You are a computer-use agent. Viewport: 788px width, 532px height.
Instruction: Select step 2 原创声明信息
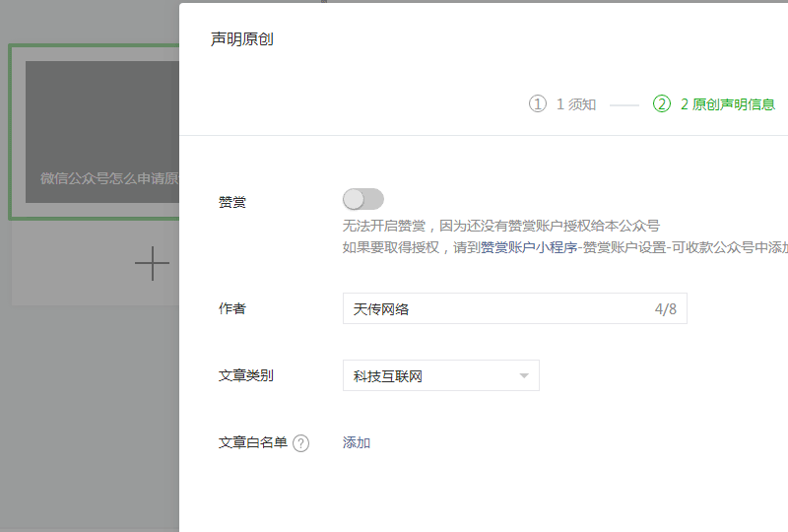(x=713, y=104)
